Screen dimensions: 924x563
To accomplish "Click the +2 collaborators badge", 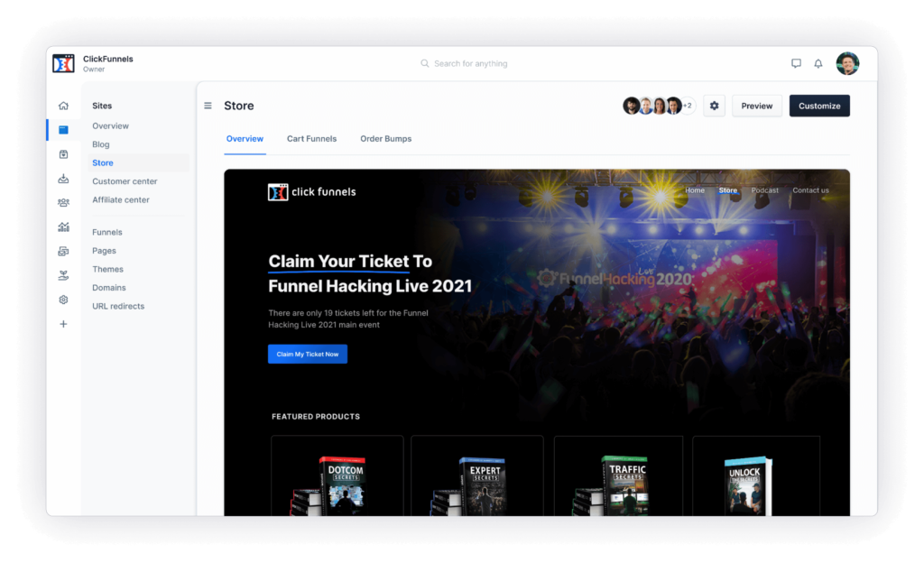I will [688, 106].
